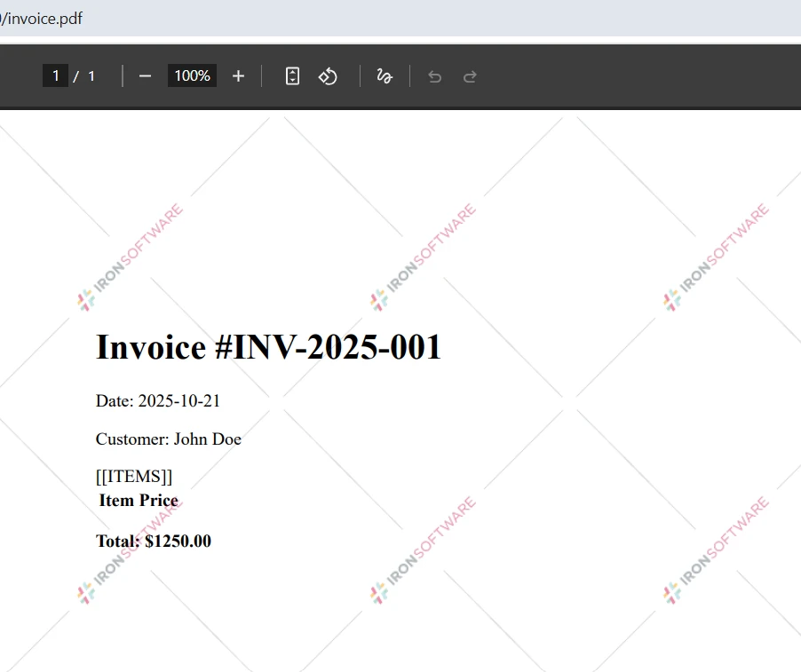Redo the last annotation
The image size is (801, 672).
coord(470,76)
